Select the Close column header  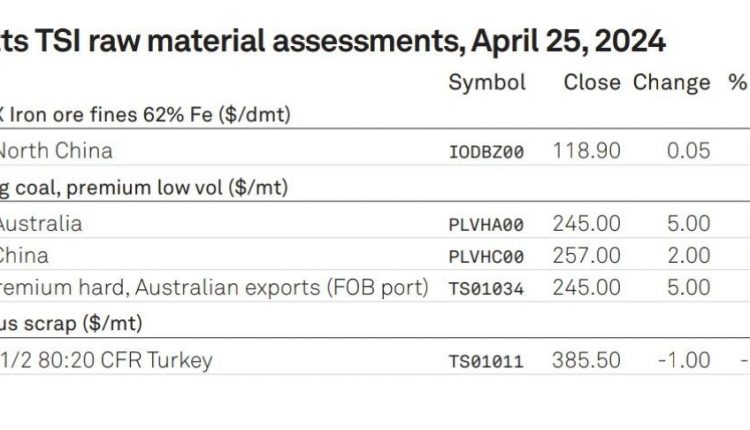[592, 82]
